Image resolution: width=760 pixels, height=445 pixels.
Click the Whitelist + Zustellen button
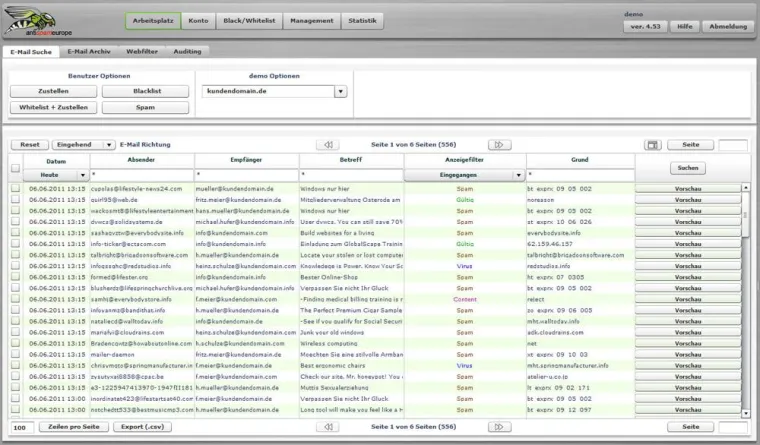(53, 107)
